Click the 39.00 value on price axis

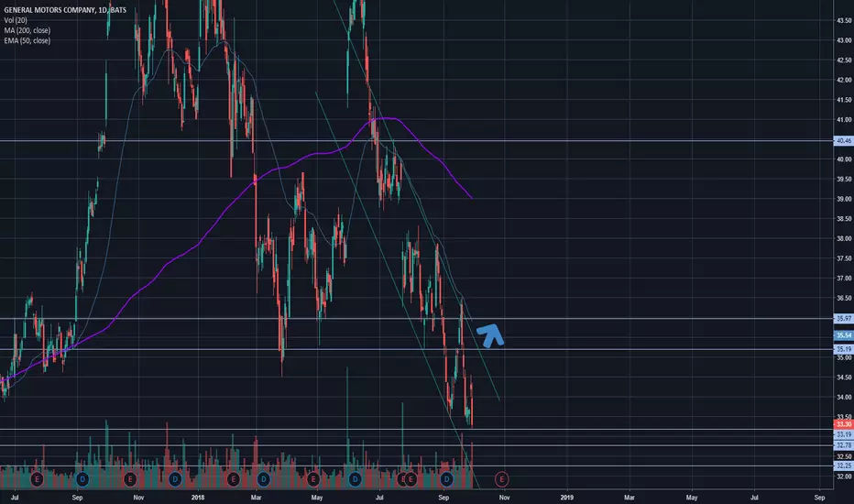[x=844, y=200]
